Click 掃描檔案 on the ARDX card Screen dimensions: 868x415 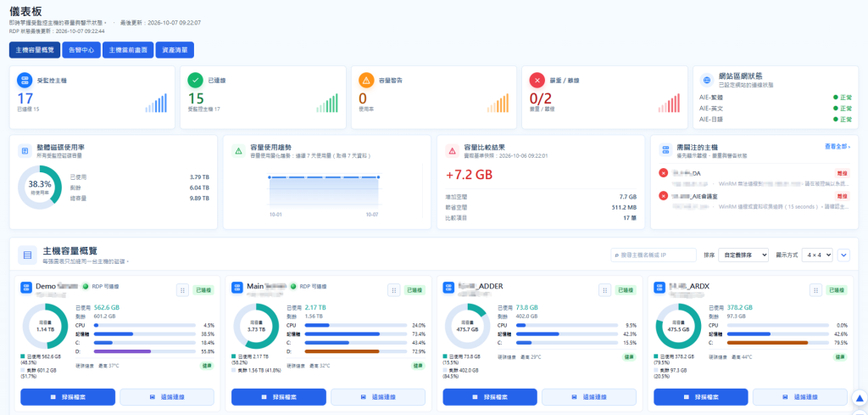pos(701,396)
